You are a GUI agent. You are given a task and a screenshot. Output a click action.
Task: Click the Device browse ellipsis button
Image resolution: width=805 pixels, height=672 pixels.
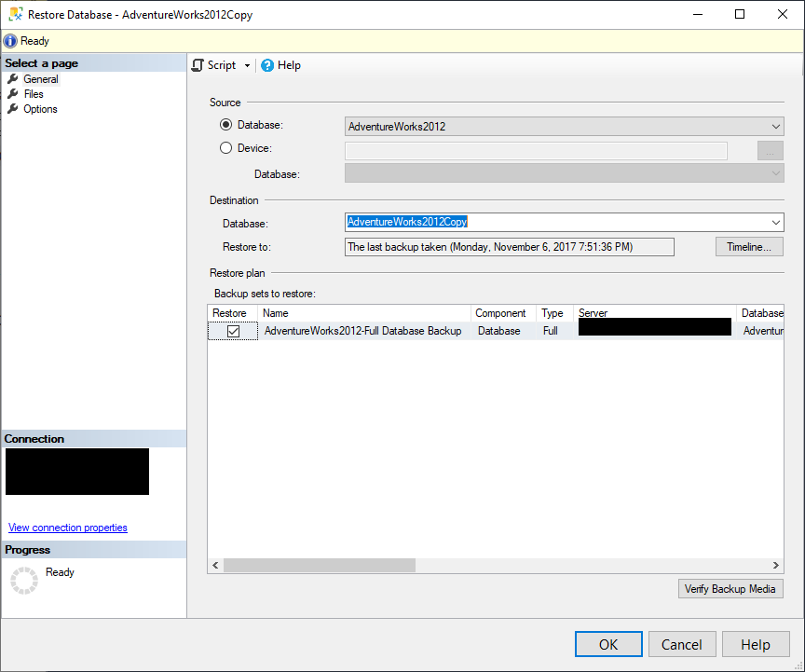[771, 151]
